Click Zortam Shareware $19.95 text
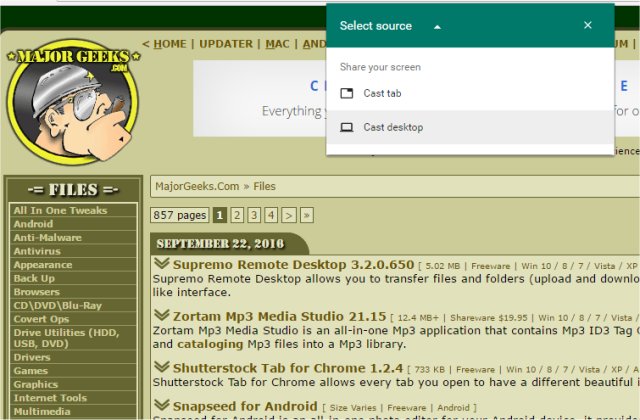 click(x=489, y=318)
